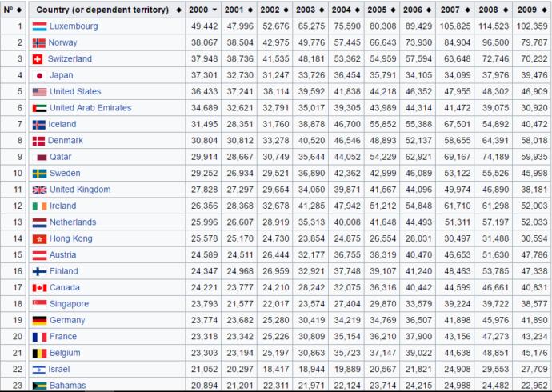Sort by the Nº rank column
This screenshot has height=392, width=552.
(13, 10)
